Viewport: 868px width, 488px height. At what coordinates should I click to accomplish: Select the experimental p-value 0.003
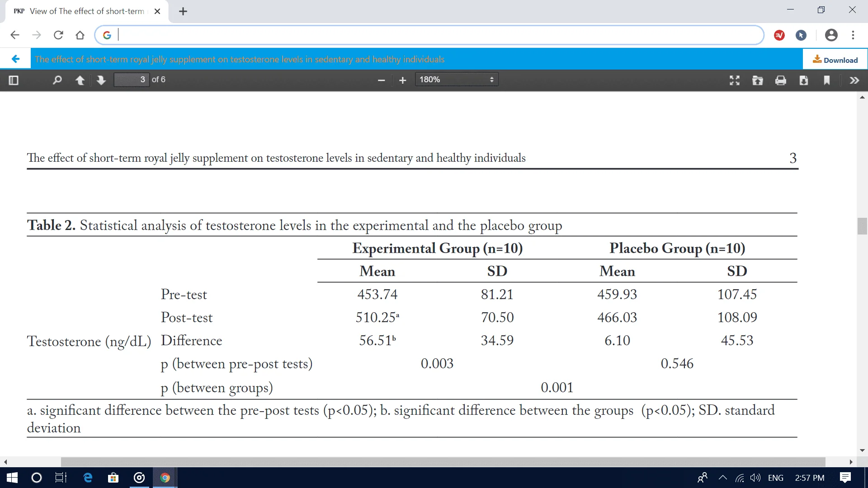coord(437,363)
